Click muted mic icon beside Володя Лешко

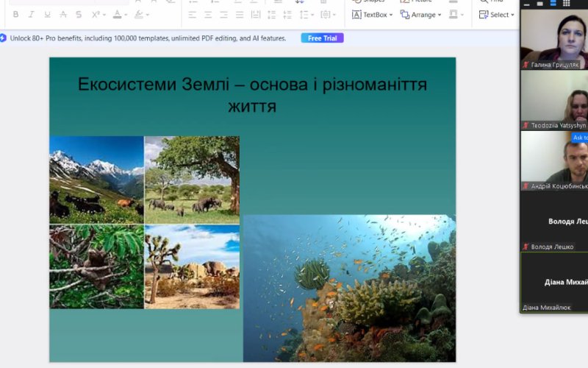tap(526, 247)
